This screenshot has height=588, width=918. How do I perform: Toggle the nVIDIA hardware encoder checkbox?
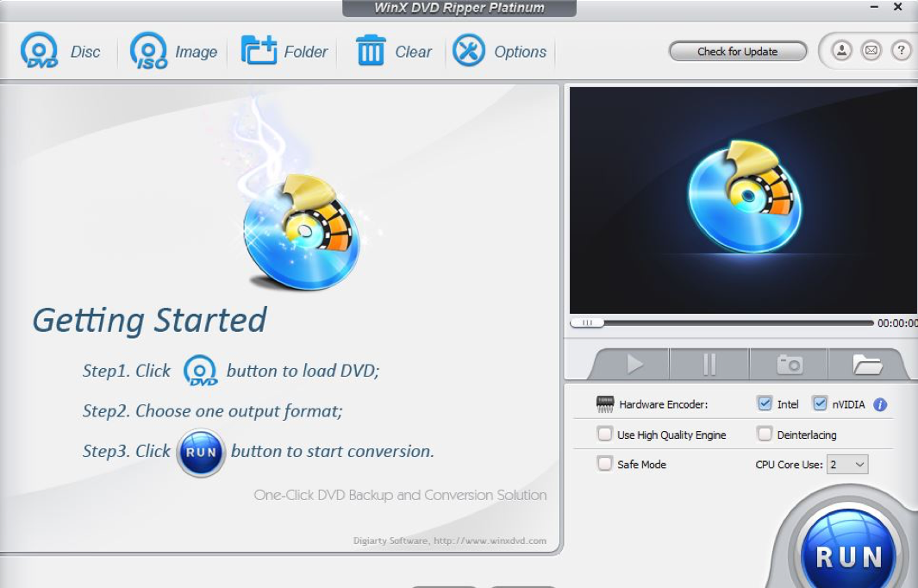(820, 403)
